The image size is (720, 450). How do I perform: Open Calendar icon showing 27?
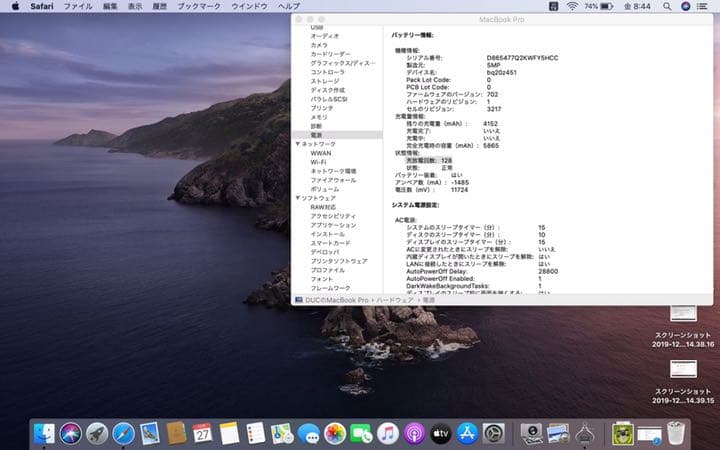pos(202,433)
